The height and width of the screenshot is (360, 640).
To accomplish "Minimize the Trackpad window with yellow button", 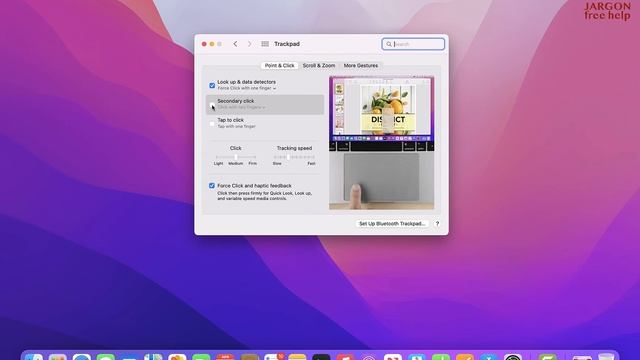I will 212,44.
